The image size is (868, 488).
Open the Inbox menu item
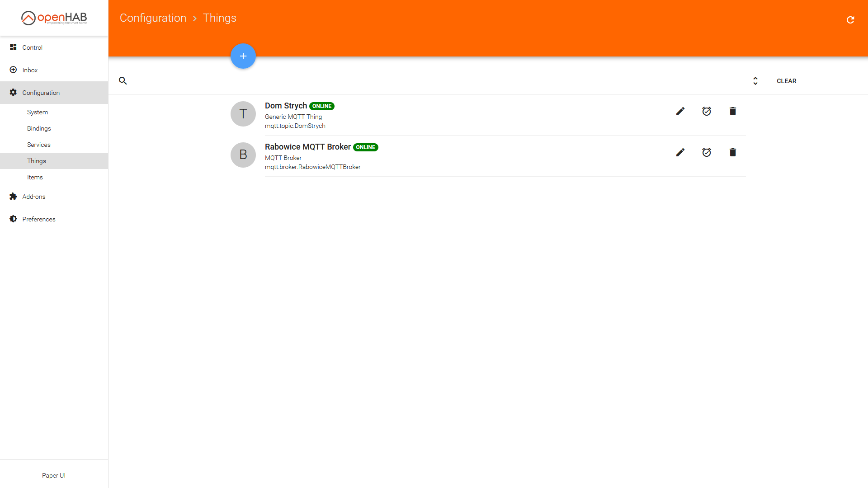(x=54, y=70)
